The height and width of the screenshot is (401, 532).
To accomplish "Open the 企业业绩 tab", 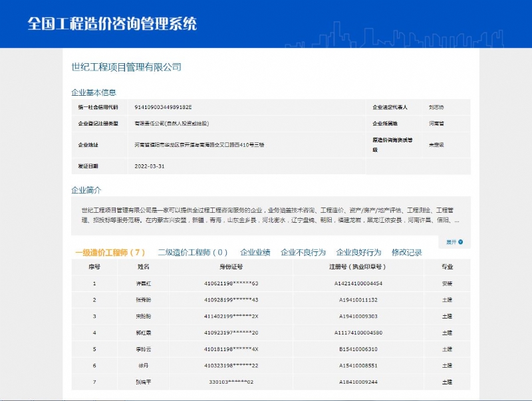I will click(x=255, y=253).
